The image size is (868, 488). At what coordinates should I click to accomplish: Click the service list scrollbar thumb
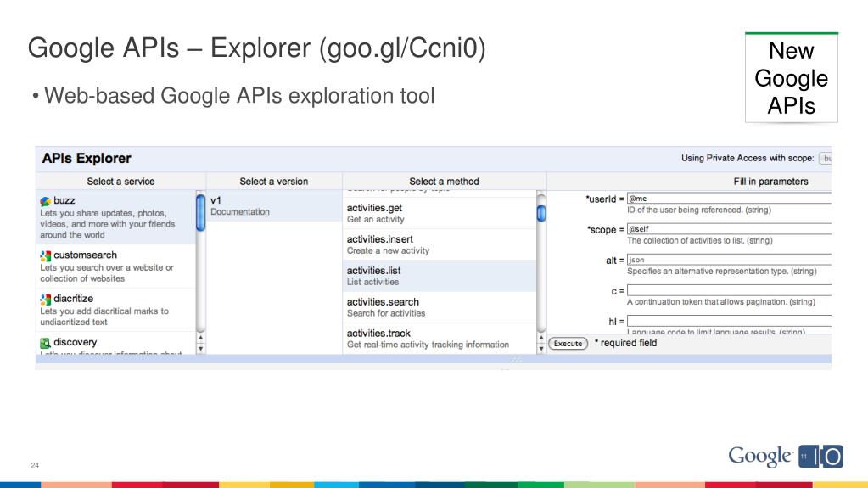(x=200, y=212)
